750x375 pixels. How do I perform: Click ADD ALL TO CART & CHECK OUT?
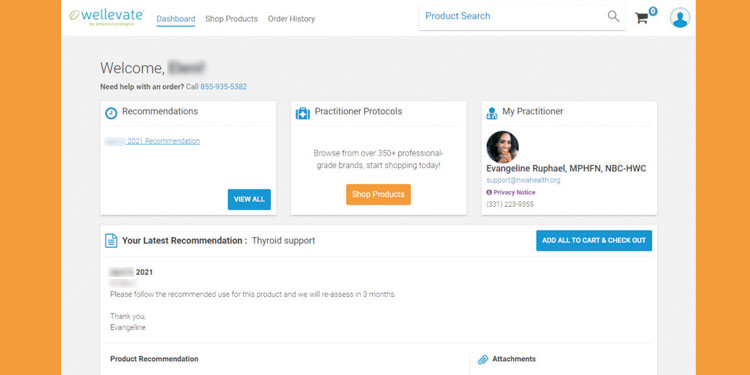[594, 241]
